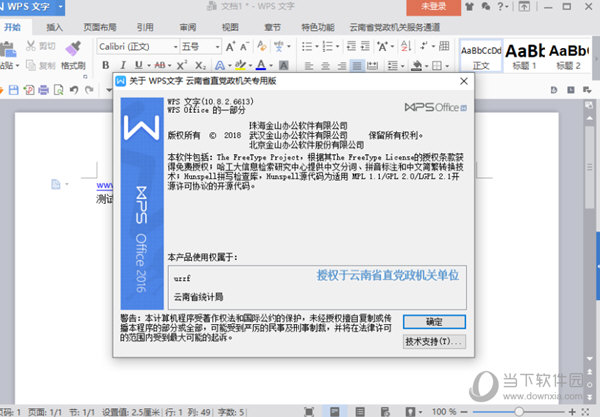This screenshot has height=417, width=600.
Task: Click the 确定 button in About dialog
Action: (x=434, y=322)
